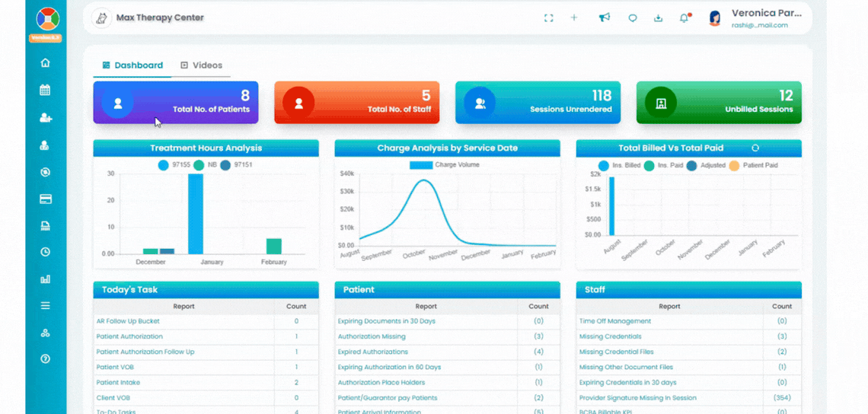Open Patient/Guarantor pay Patients report

387,397
